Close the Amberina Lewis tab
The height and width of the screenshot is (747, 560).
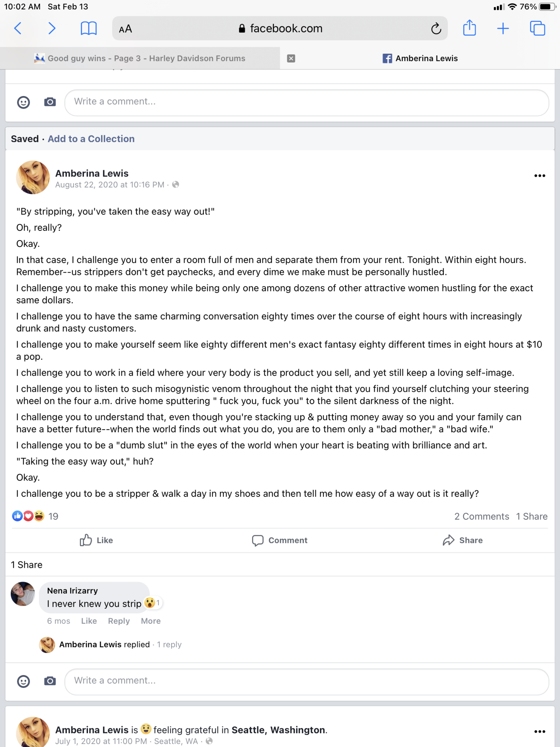pyautogui.click(x=291, y=58)
